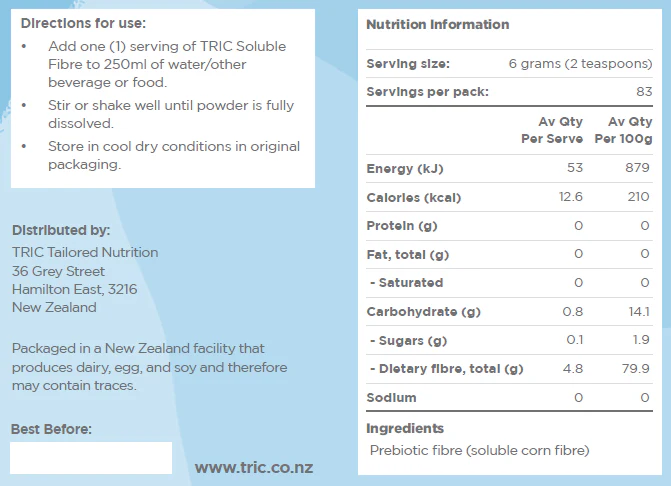Image resolution: width=671 pixels, height=486 pixels.
Task: Select the Serving size row
Action: (x=509, y=64)
